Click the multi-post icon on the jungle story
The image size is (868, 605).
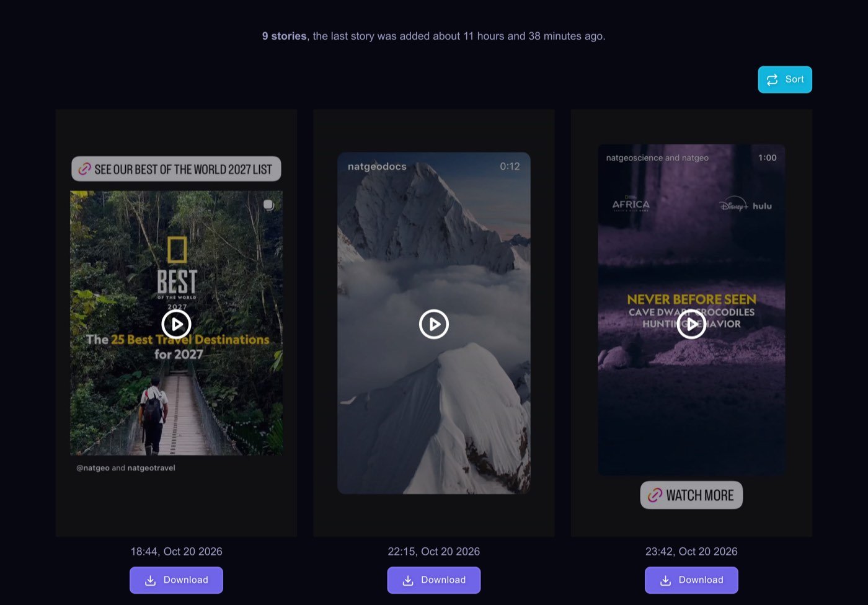(268, 205)
